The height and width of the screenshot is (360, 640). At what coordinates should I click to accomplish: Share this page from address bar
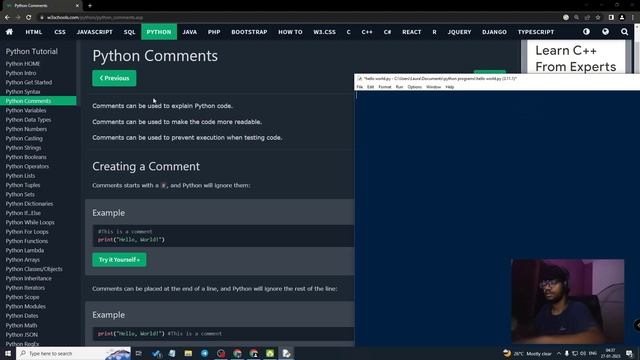pyautogui.click(x=587, y=17)
